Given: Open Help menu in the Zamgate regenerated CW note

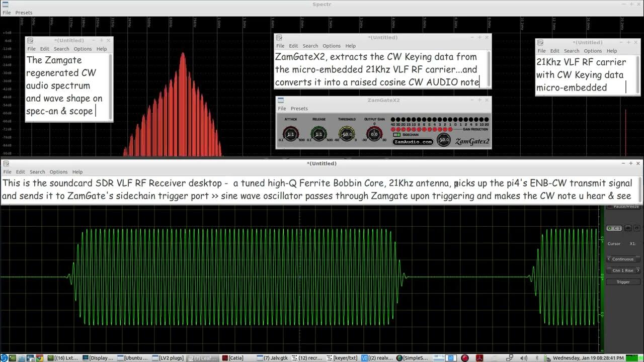Looking at the screenshot, I should tap(102, 49).
